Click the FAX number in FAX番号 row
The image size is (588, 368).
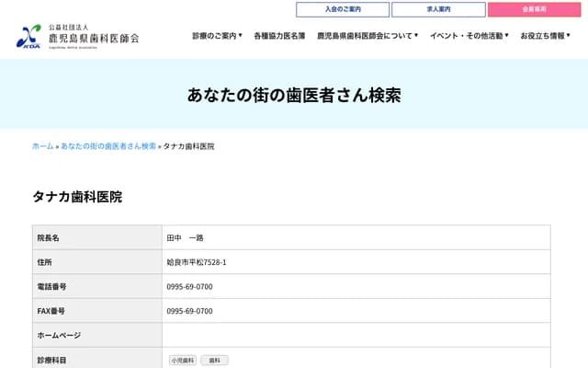[x=189, y=312]
